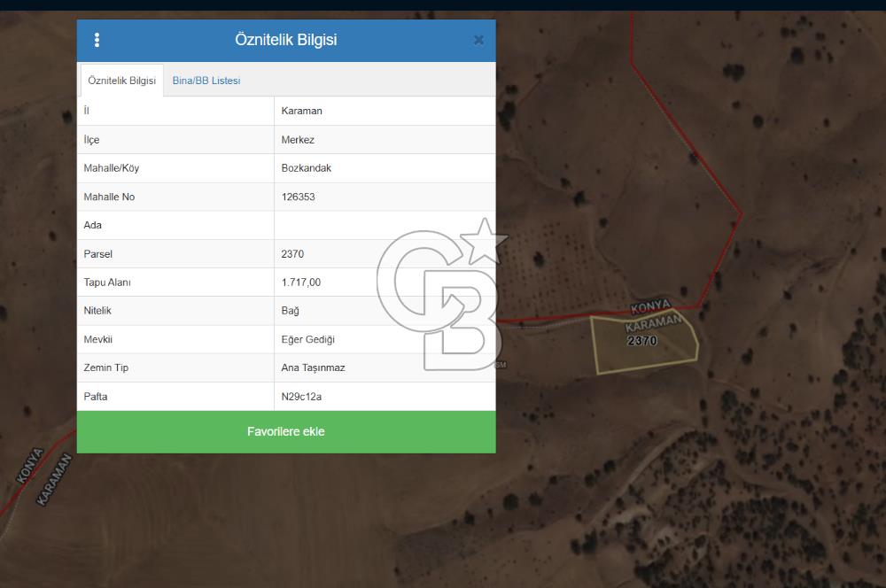Select the İlçe value Merkez
886x588 pixels.
click(x=298, y=140)
